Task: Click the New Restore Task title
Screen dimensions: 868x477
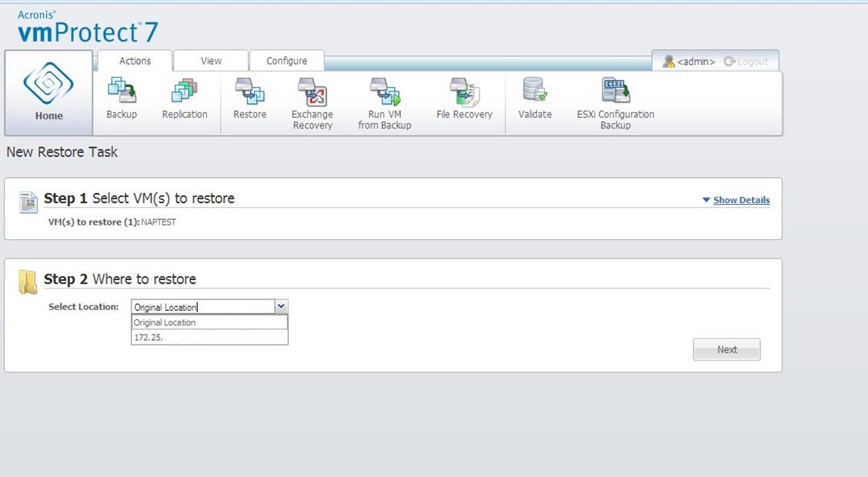Action: pos(62,152)
